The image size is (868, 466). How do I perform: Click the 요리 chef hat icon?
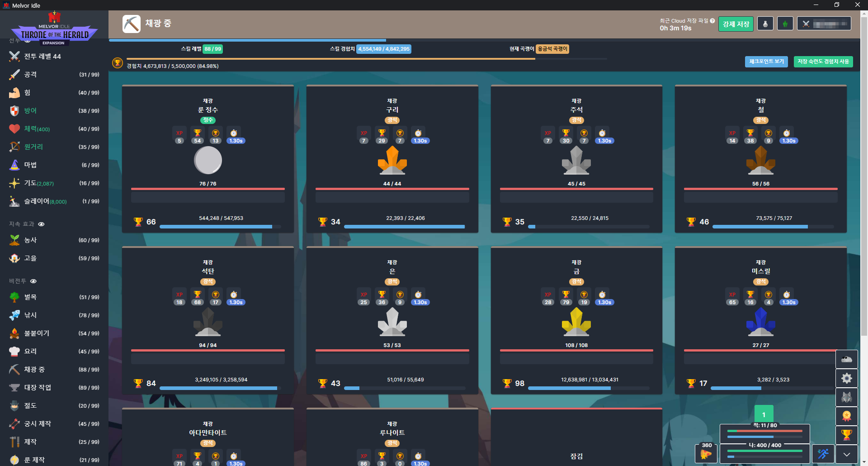(14, 351)
